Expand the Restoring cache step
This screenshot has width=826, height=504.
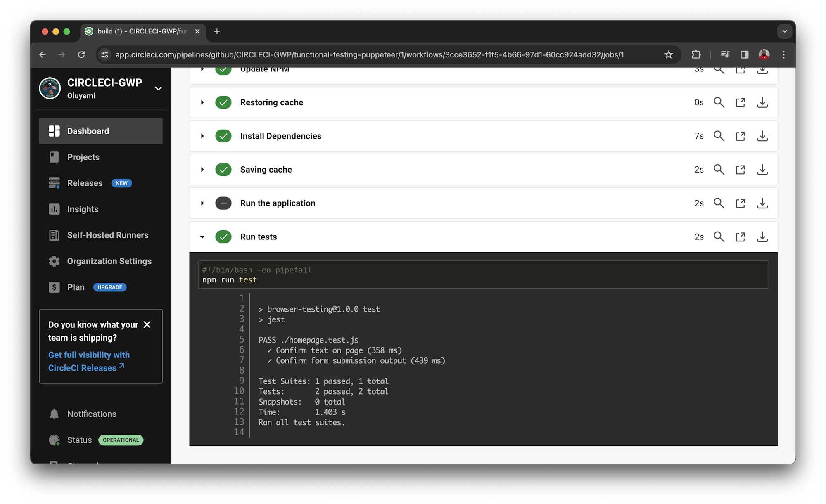pyautogui.click(x=202, y=102)
